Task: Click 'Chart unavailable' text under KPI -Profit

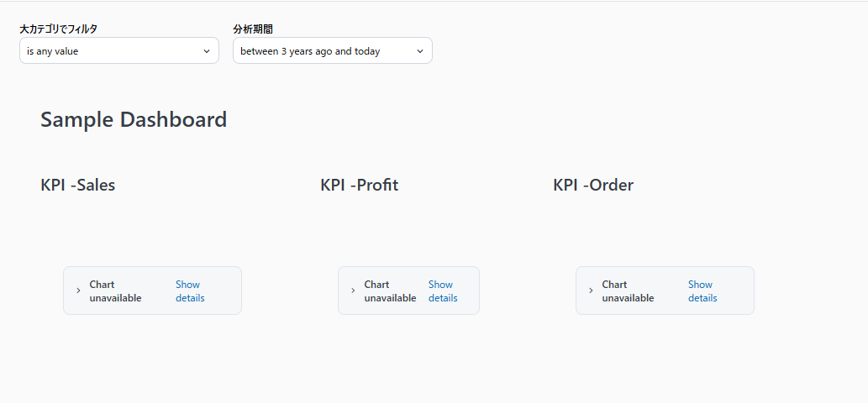Action: click(x=390, y=290)
